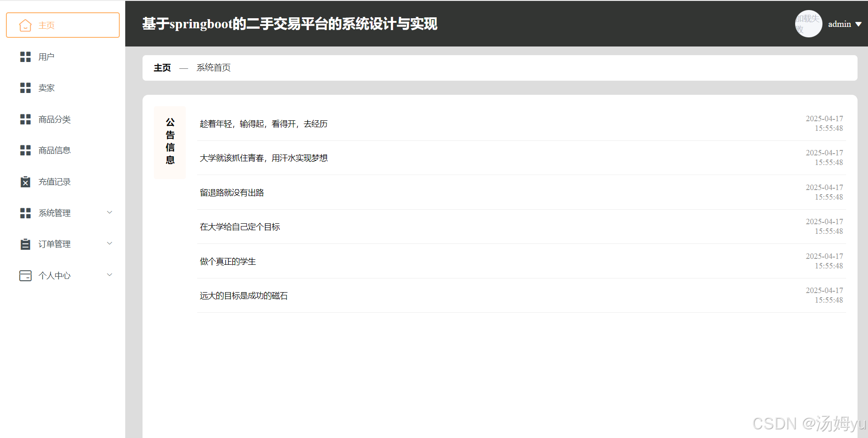868x438 pixels.
Task: Click the timestamp of 做个真正的学生
Action: [x=824, y=261]
